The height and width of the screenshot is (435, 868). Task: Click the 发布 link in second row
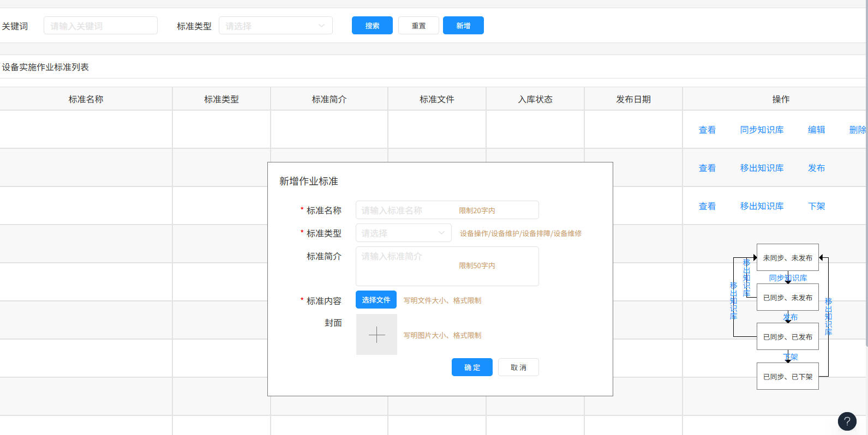point(816,168)
